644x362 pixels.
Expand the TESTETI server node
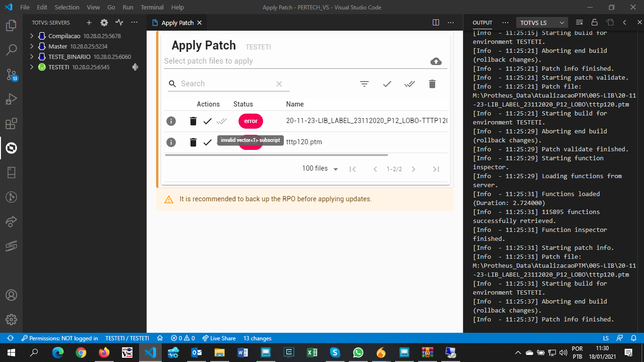(x=32, y=67)
